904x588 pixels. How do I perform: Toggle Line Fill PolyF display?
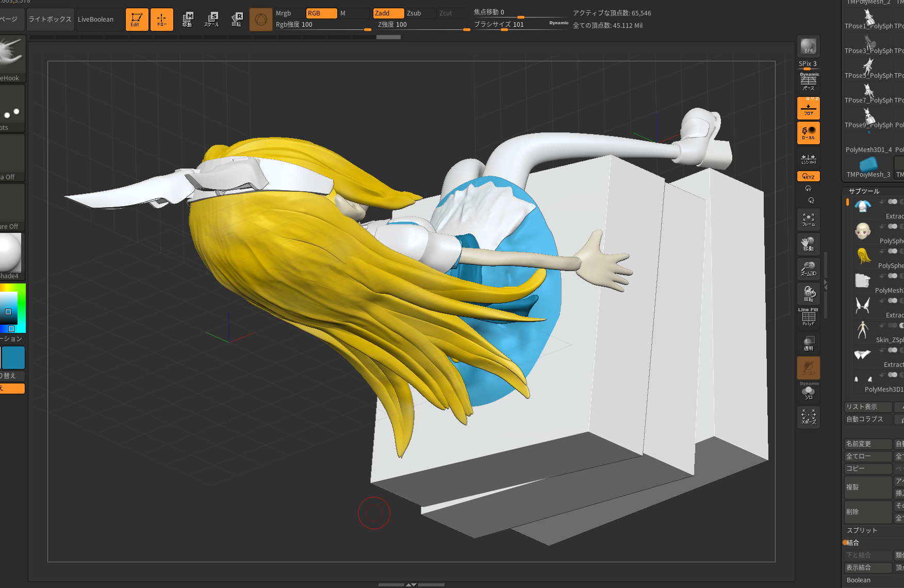(808, 317)
